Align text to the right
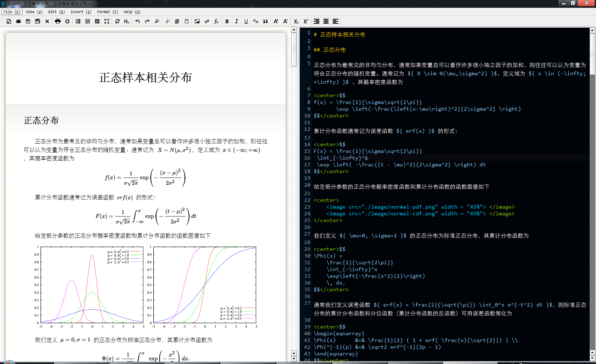 click(x=316, y=21)
